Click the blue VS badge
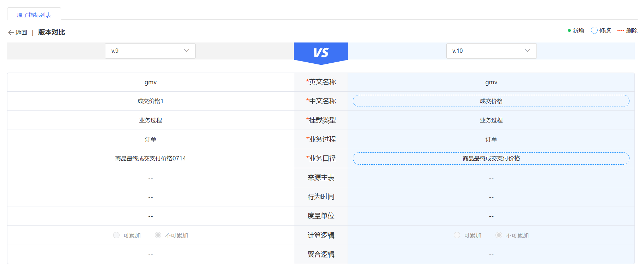 point(321,53)
